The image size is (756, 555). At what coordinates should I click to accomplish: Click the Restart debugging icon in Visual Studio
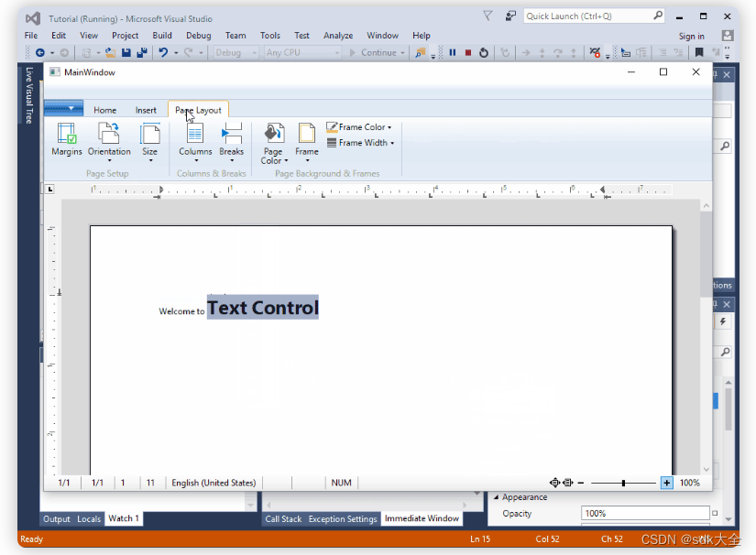(x=483, y=52)
